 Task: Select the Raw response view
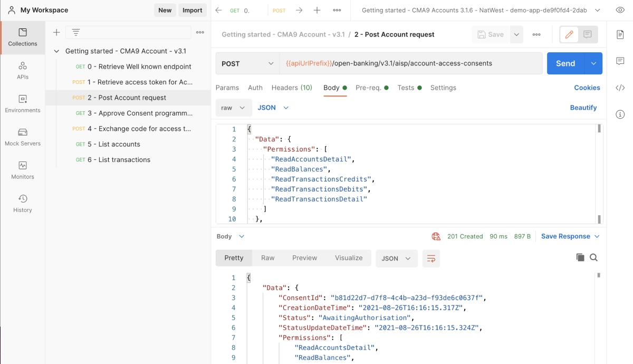(268, 258)
